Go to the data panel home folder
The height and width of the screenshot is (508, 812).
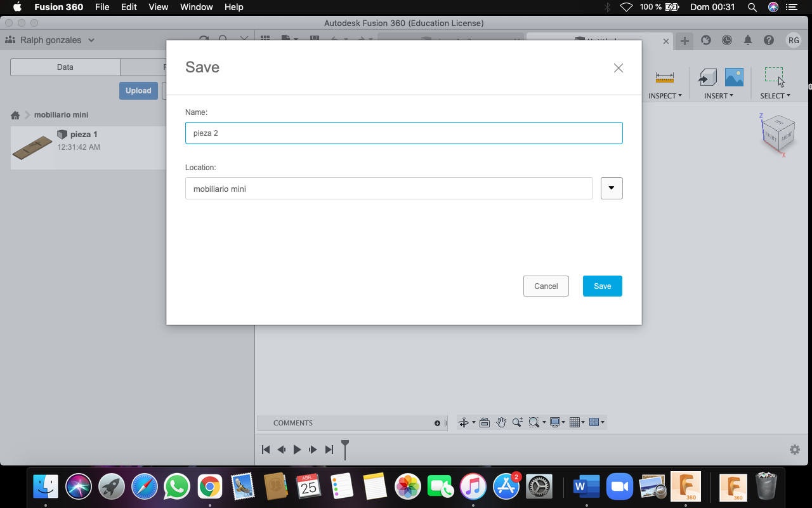pos(15,115)
